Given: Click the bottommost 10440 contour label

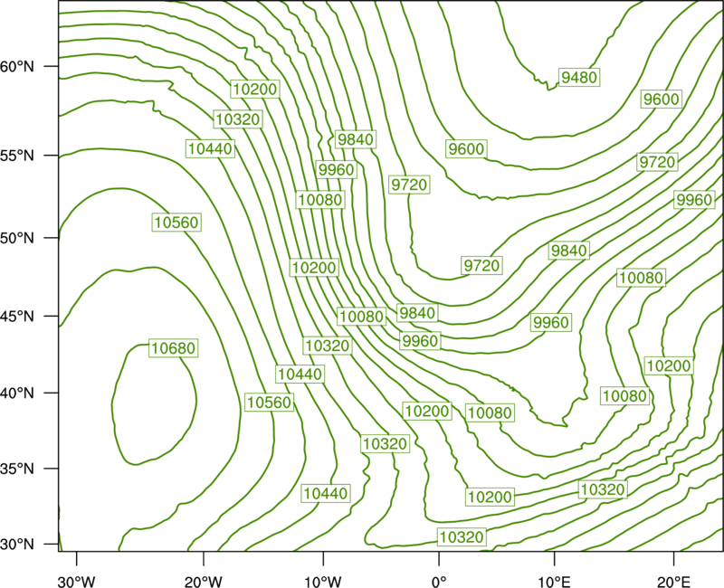Looking at the screenshot, I should [x=326, y=493].
